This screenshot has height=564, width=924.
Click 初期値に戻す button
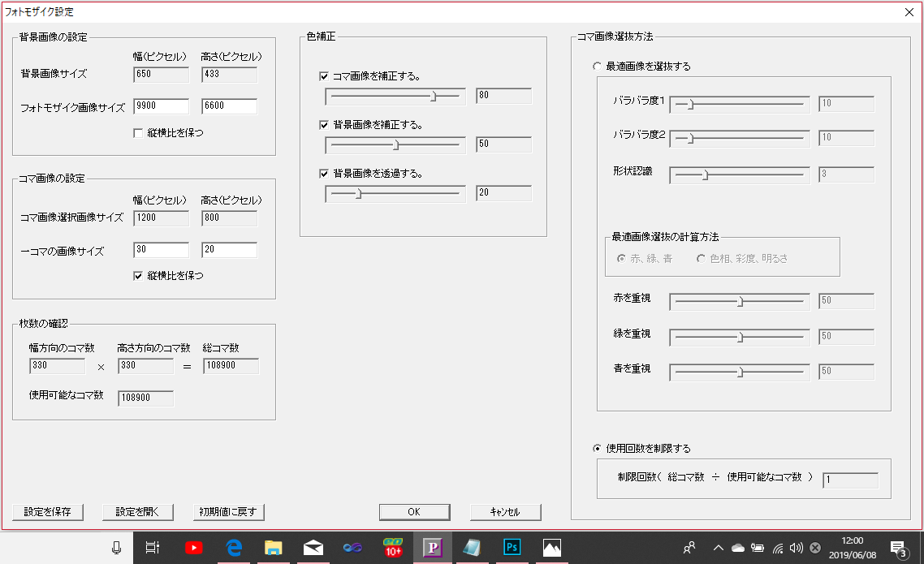(x=229, y=512)
